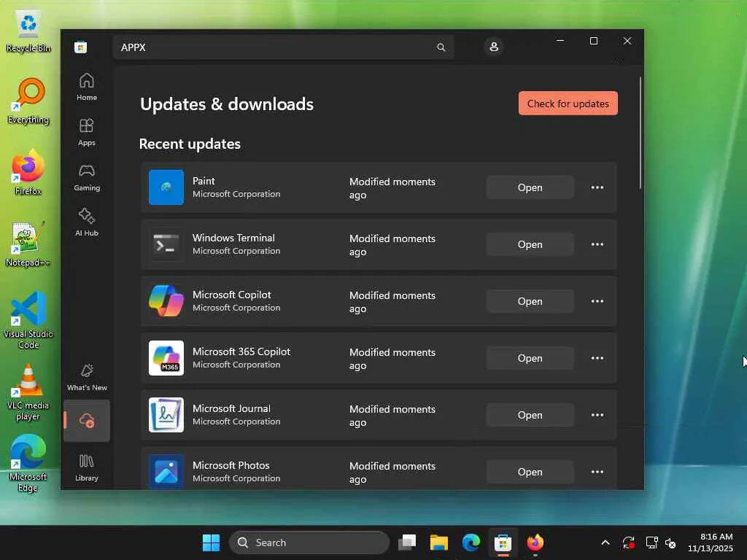The image size is (747, 560).
Task: Open File Explorer from taskbar
Action: tap(438, 542)
